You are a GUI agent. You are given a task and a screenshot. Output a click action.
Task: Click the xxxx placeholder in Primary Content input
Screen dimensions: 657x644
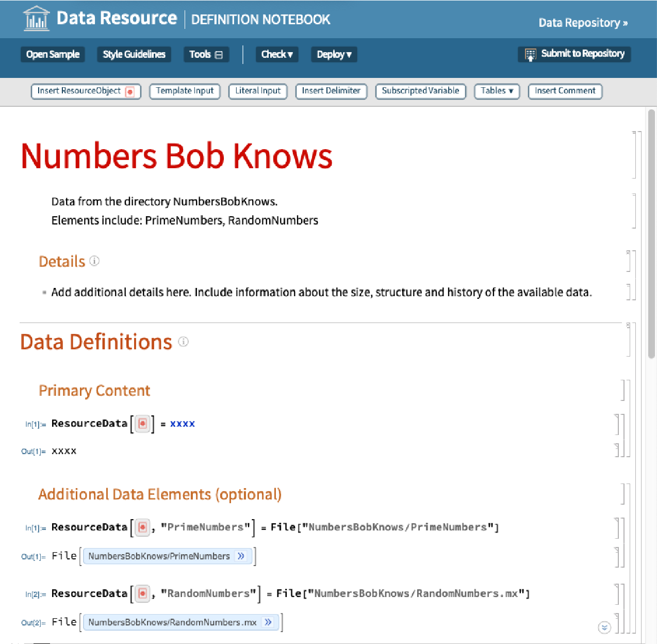pyautogui.click(x=183, y=424)
